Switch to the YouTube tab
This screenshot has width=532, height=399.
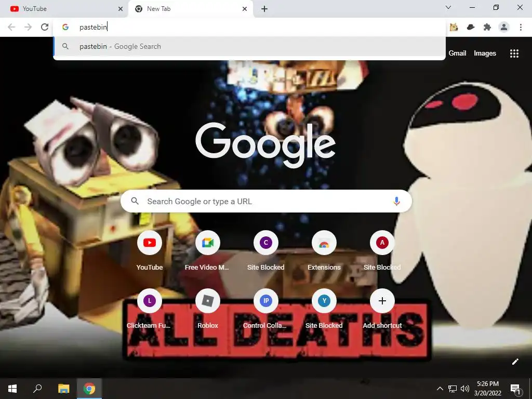pos(64,9)
